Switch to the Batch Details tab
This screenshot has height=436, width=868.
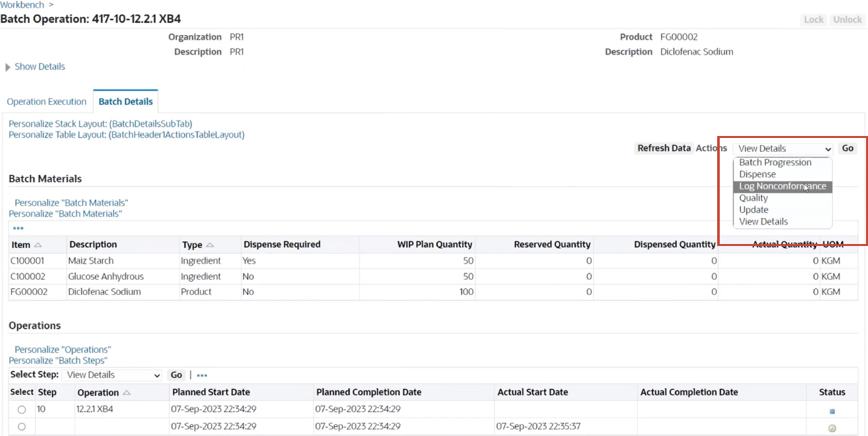click(x=125, y=102)
